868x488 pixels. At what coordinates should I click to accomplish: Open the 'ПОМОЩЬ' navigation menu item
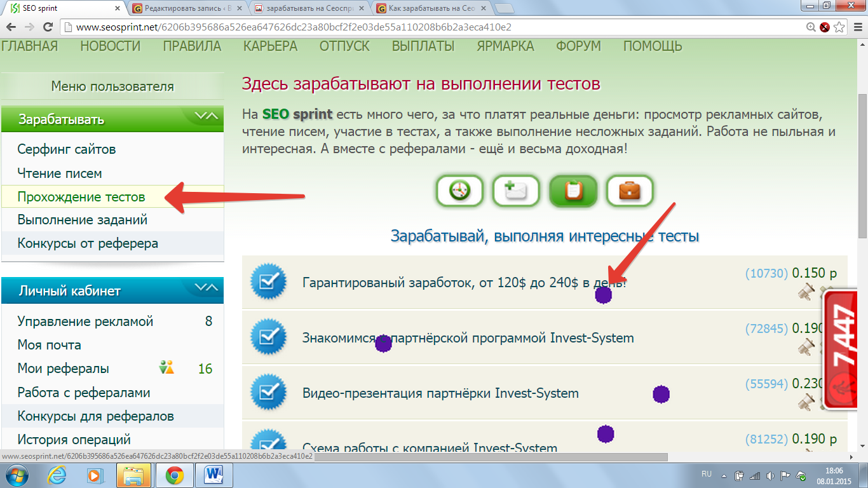click(653, 46)
